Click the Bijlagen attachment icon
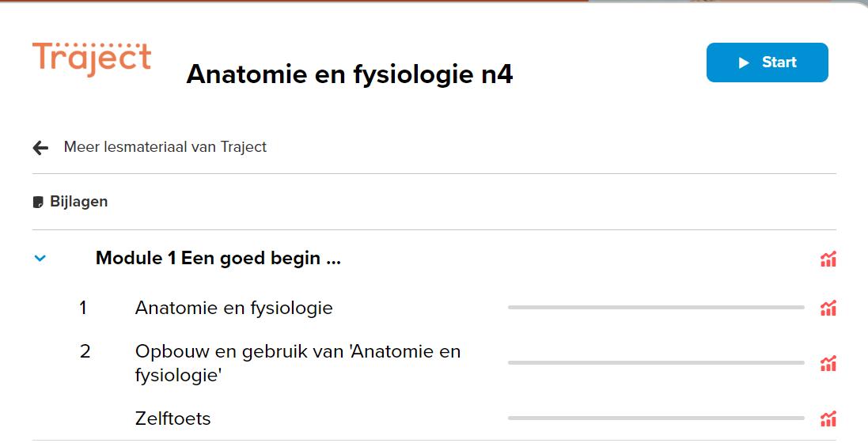868x443 pixels. 38,203
